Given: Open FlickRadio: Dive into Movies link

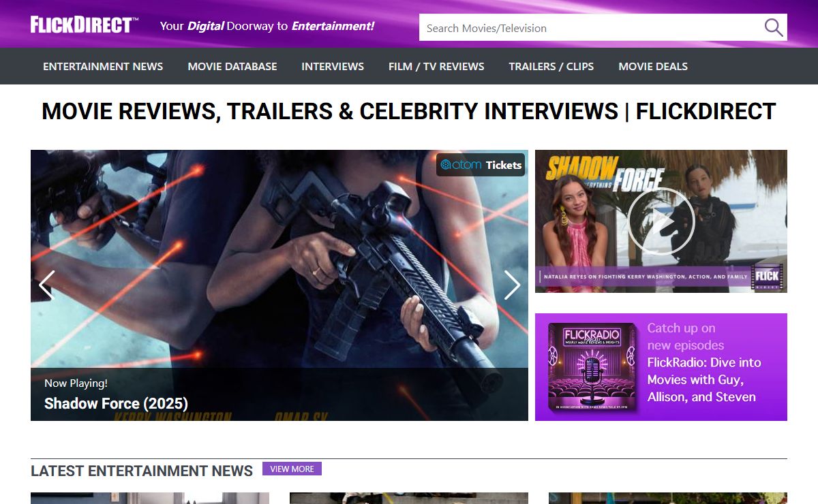Looking at the screenshot, I should (x=704, y=379).
